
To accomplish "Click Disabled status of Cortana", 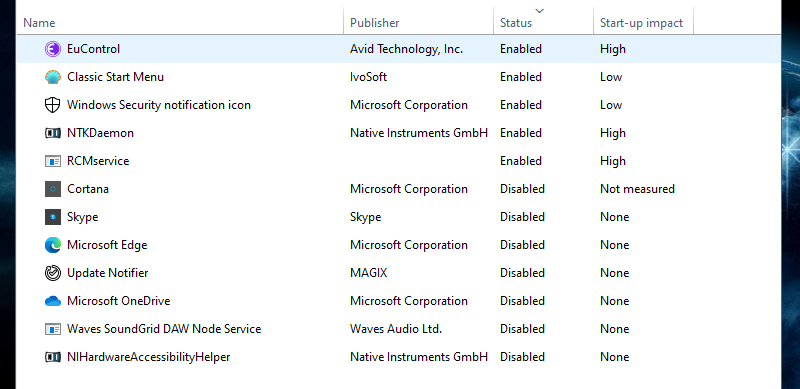I will tap(522, 189).
